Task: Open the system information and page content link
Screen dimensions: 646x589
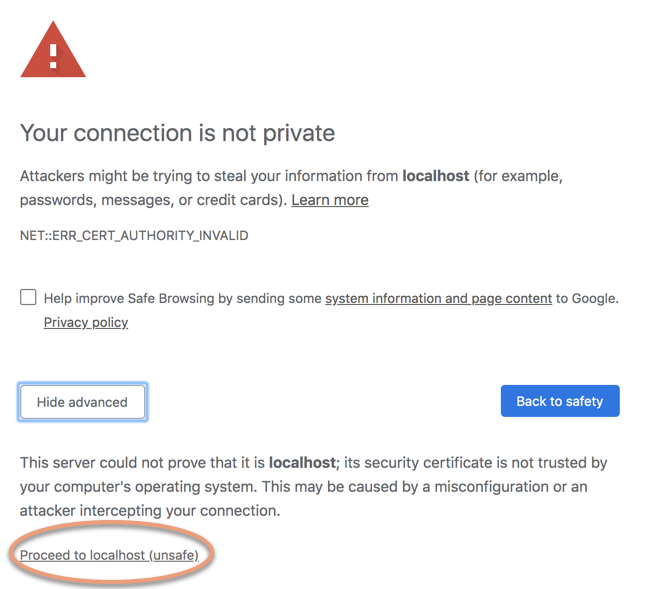Action: click(438, 298)
